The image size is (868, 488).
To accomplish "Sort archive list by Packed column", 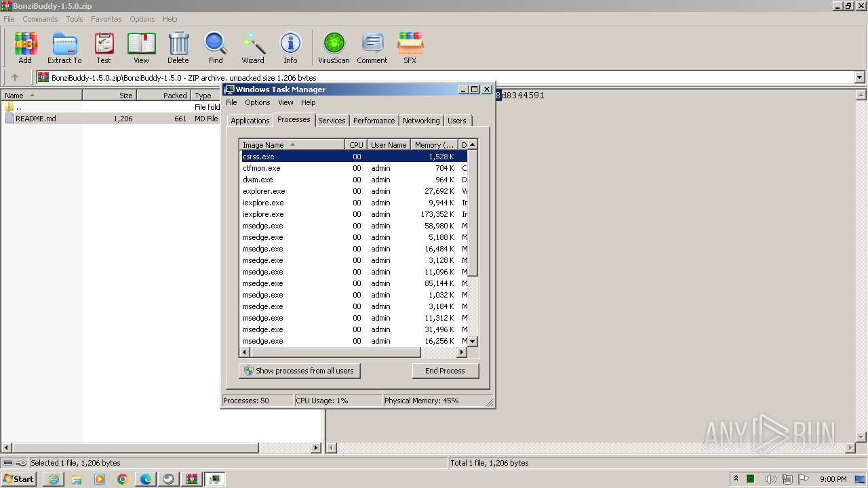I will (x=163, y=96).
